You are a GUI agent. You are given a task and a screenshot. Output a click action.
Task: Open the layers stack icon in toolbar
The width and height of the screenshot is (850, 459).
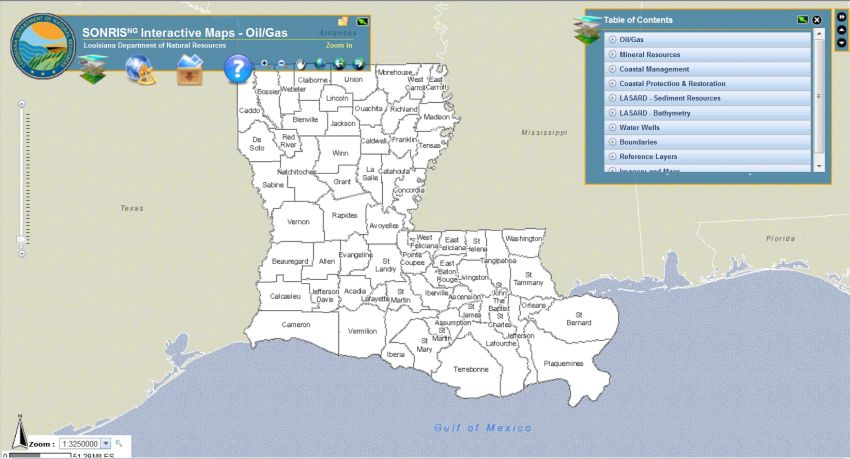(93, 69)
